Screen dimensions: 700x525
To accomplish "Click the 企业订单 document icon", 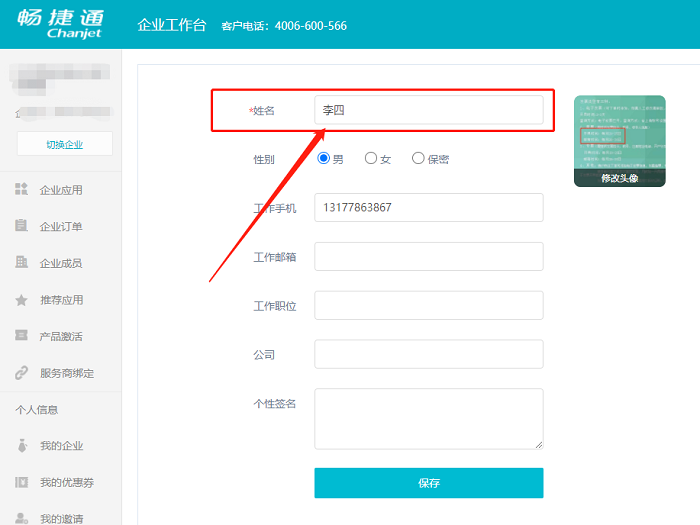I will pyautogui.click(x=21, y=225).
